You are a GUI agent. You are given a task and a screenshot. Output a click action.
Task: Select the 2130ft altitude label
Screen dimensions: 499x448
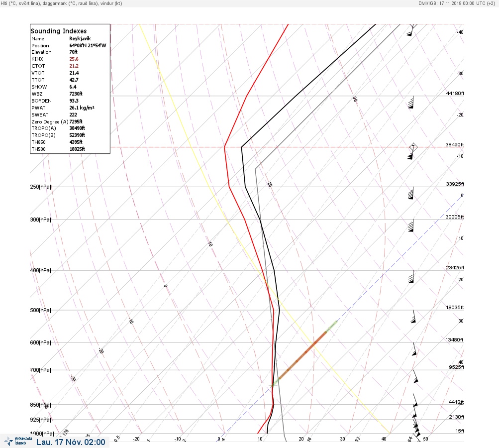pyautogui.click(x=456, y=417)
